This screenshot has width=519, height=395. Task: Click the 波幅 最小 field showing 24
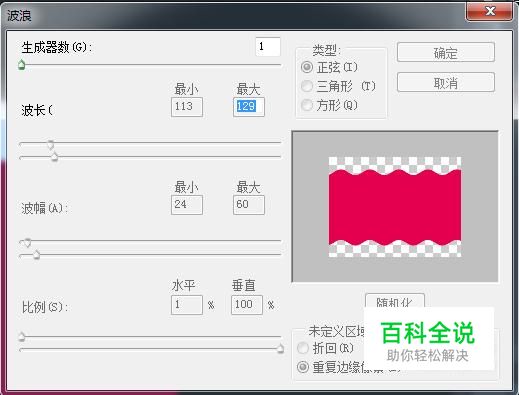(x=187, y=205)
